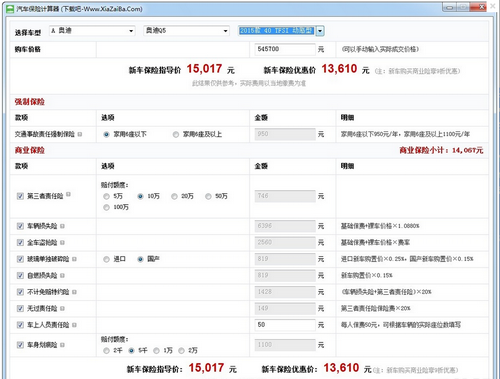Uncheck the 车上人员责任险 checkbox
The height and width of the screenshot is (379, 500).
tap(20, 325)
